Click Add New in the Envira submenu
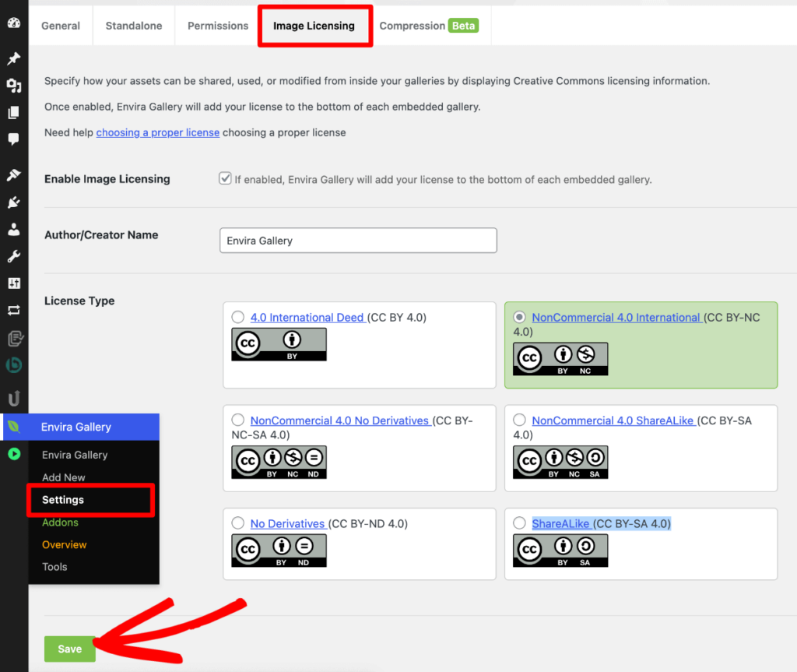The height and width of the screenshot is (672, 797). (x=64, y=477)
